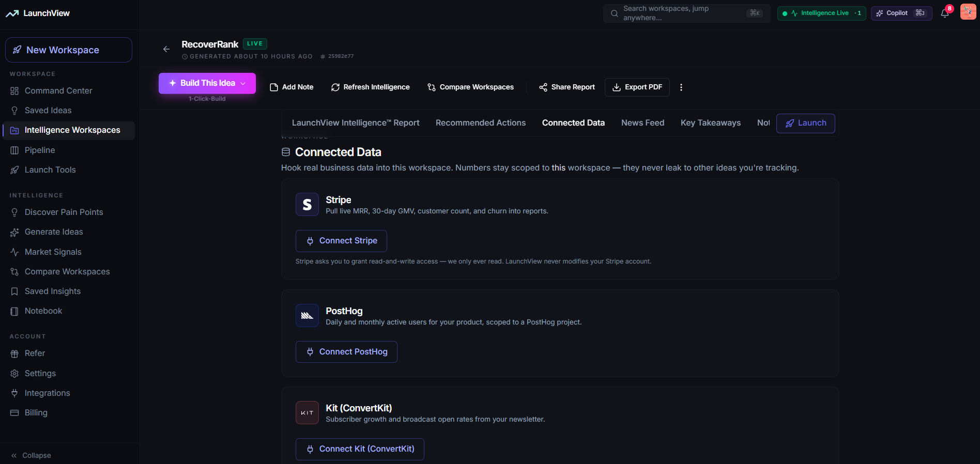Viewport: 980px width, 464px height.
Task: Go back using the arrow icon
Action: coord(166,49)
